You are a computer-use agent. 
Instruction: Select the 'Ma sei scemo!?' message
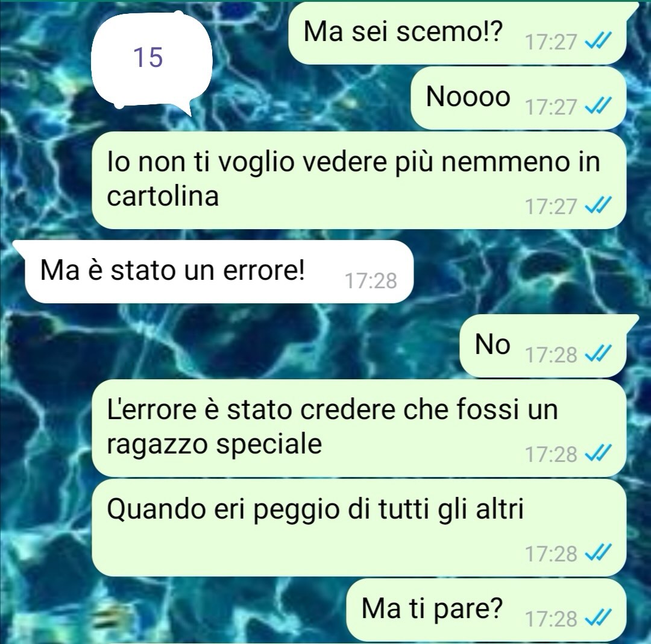(457, 33)
